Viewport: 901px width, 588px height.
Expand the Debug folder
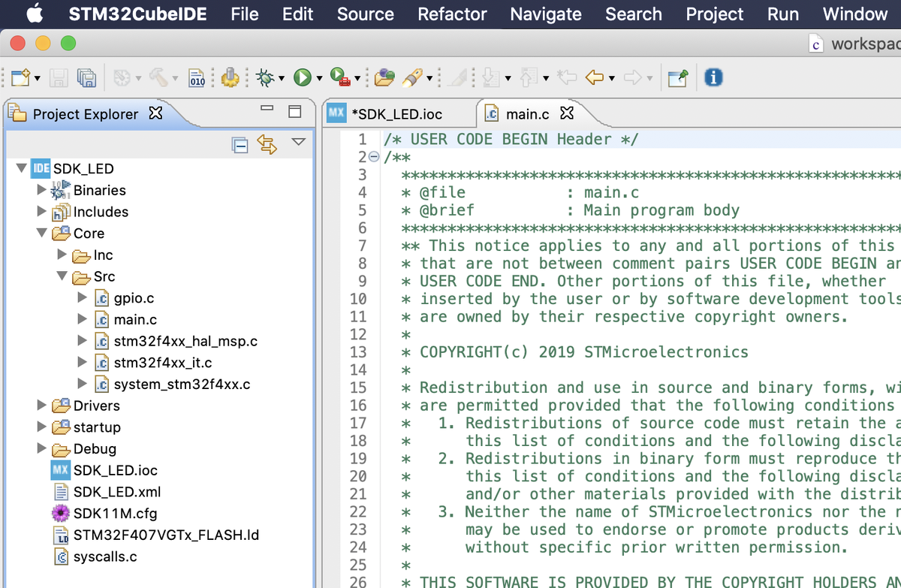(41, 449)
